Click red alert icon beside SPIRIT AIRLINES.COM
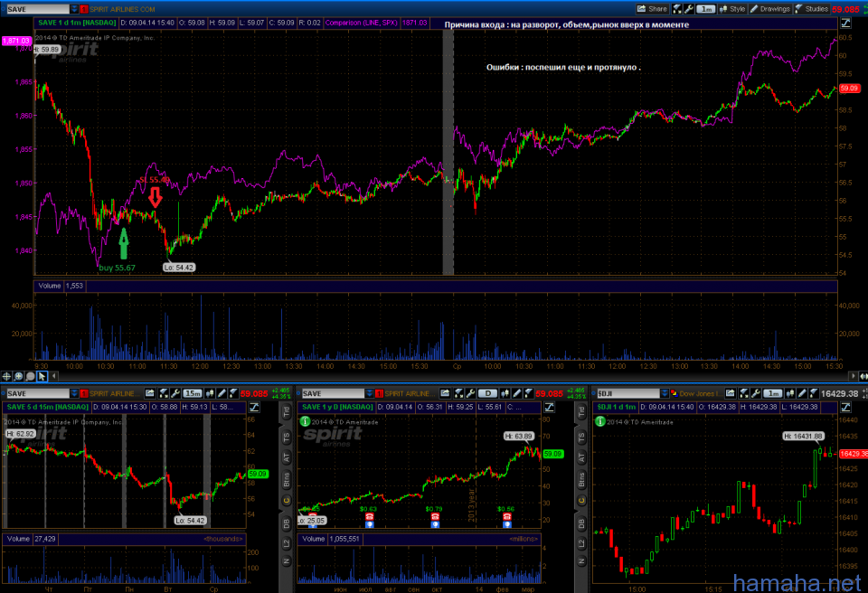This screenshot has width=868, height=593. pyautogui.click(x=84, y=9)
